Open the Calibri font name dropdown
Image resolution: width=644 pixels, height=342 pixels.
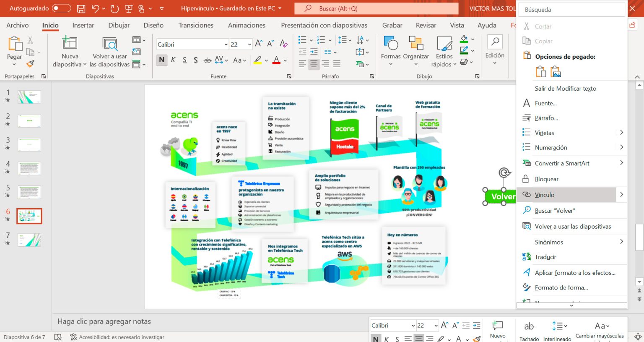pyautogui.click(x=226, y=44)
